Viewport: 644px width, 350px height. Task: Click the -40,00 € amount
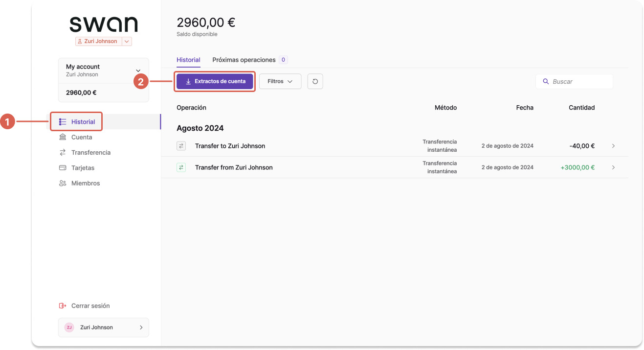tap(582, 146)
